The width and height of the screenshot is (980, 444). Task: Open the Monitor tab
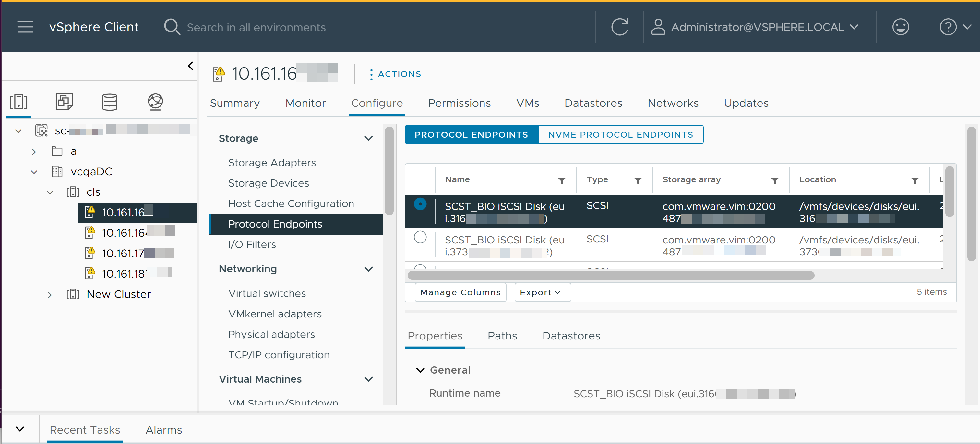[x=305, y=103]
